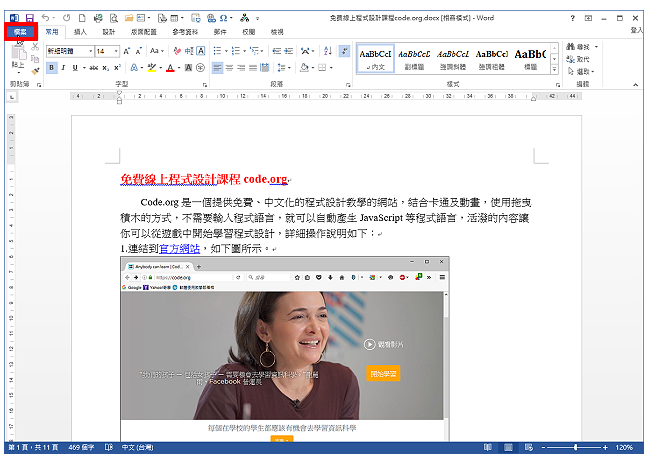Screen dimensions: 658x459
Task: Save the document with the floppy disk icon
Action: (29, 18)
